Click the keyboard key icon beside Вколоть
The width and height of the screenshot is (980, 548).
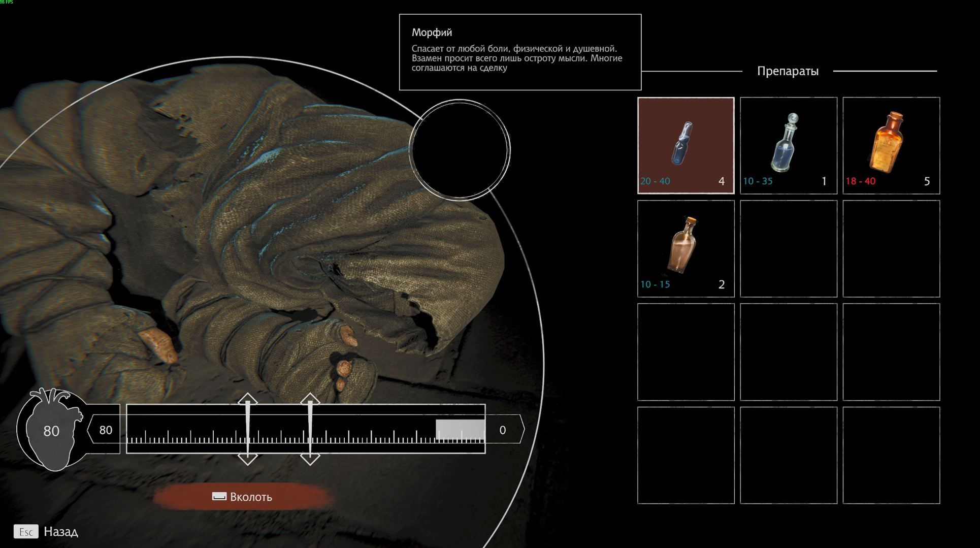coord(219,496)
